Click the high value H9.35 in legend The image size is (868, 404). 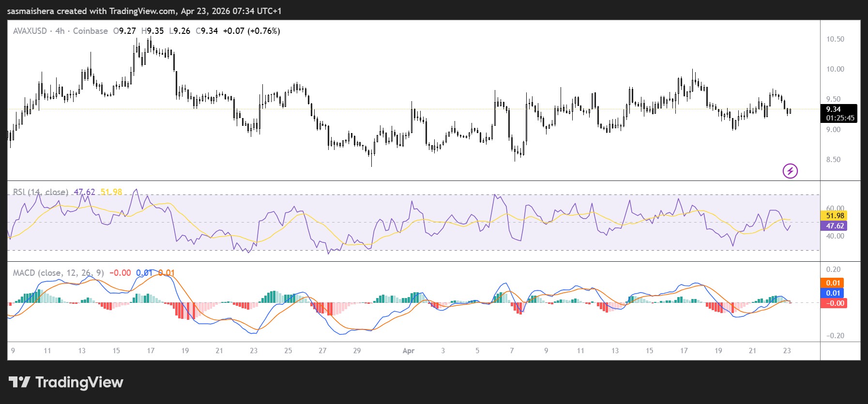152,31
